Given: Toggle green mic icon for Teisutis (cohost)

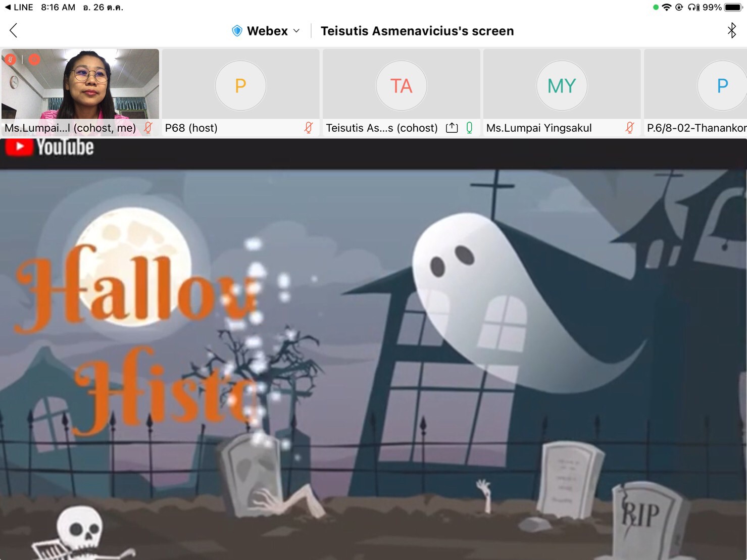Looking at the screenshot, I should click(x=469, y=128).
